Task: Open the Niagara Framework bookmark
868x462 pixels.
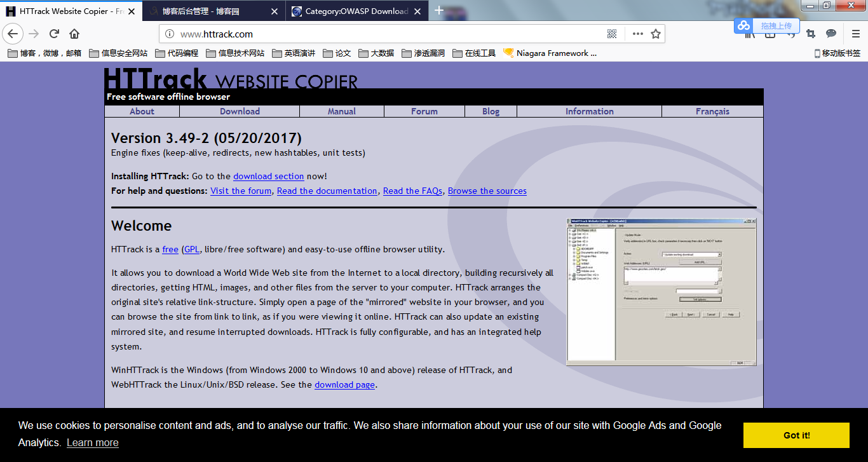Action: tap(550, 53)
